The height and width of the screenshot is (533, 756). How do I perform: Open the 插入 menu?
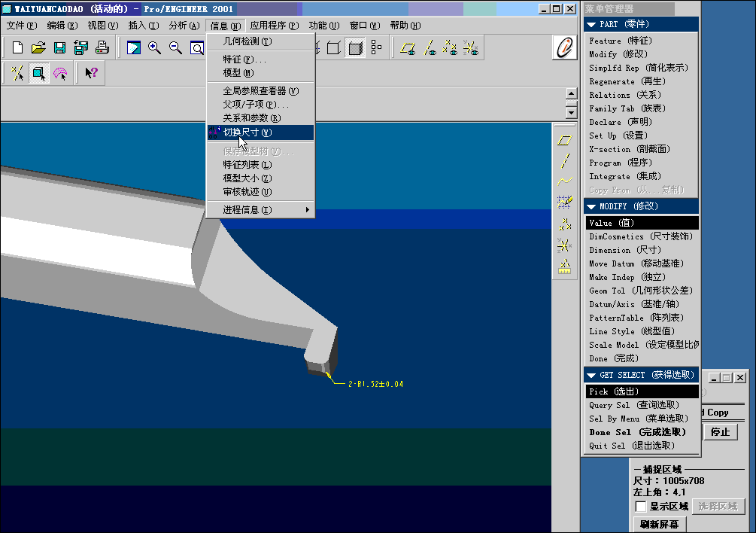pyautogui.click(x=143, y=26)
